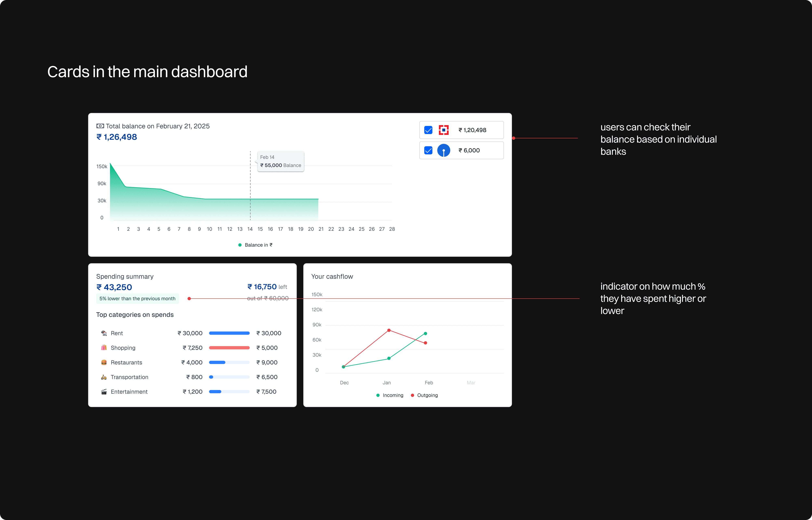Click the Feb incoming green data point
The width and height of the screenshot is (812, 520).
[x=425, y=334]
